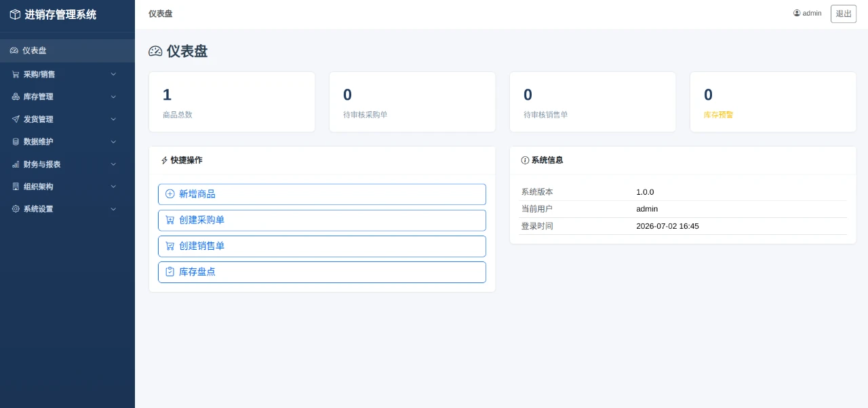Click the bar chart icon for 财务与报表
Viewport: 868px width, 408px height.
coord(16,164)
